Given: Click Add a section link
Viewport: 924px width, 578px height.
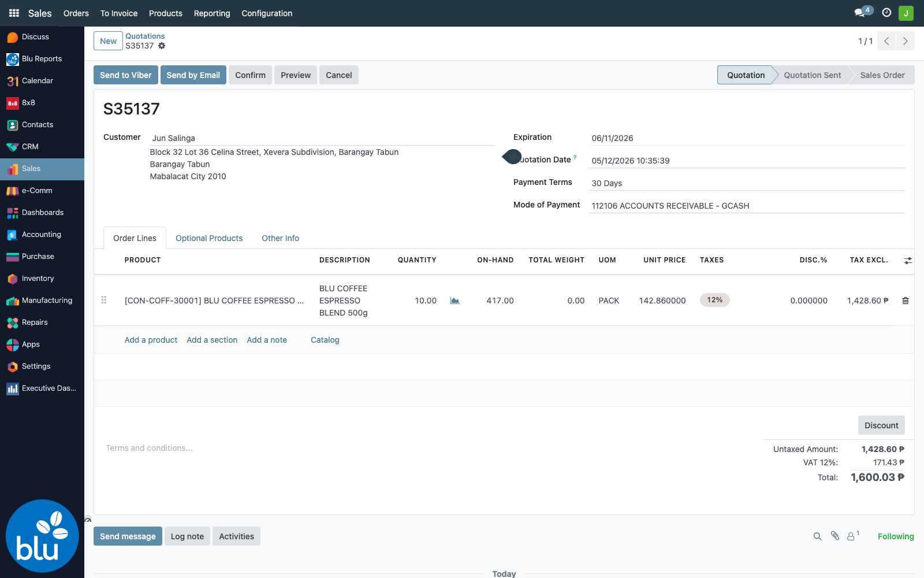Looking at the screenshot, I should [212, 340].
